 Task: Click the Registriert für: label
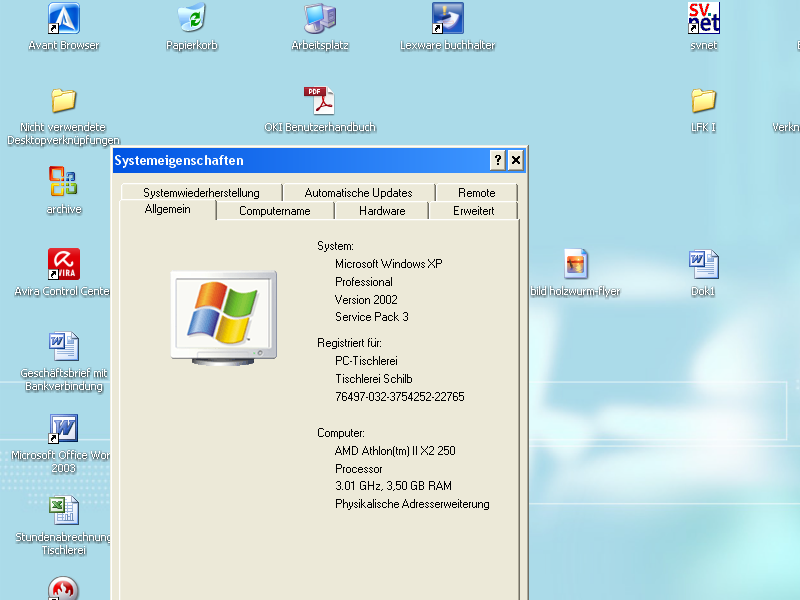[x=349, y=343]
